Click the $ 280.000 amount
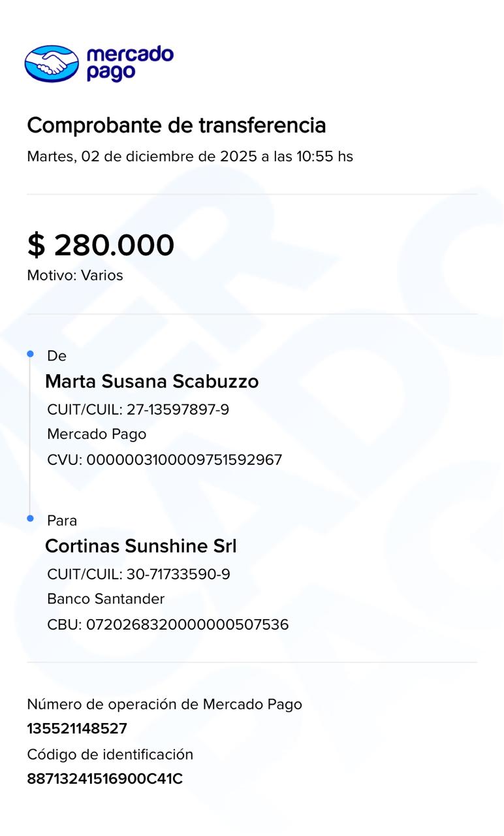Image resolution: width=504 pixels, height=836 pixels. [101, 245]
